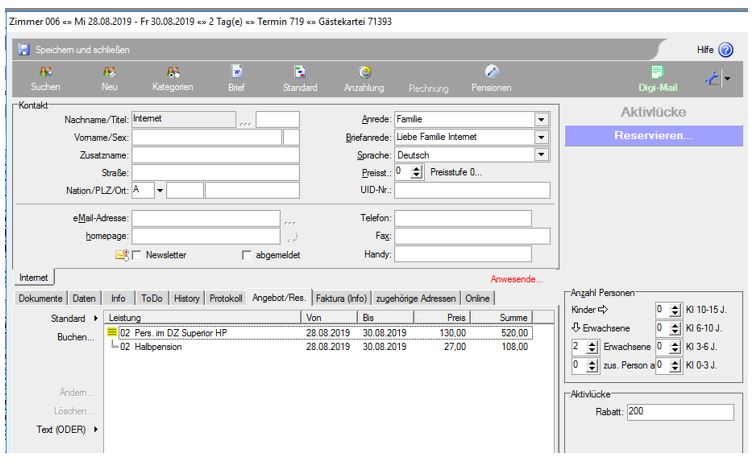Click the Summe column header

(x=501, y=318)
